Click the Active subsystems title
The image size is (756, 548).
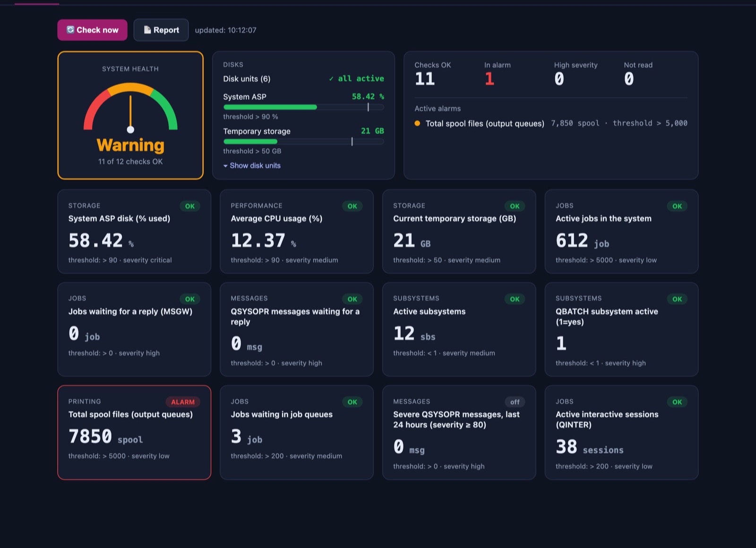pyautogui.click(x=430, y=312)
